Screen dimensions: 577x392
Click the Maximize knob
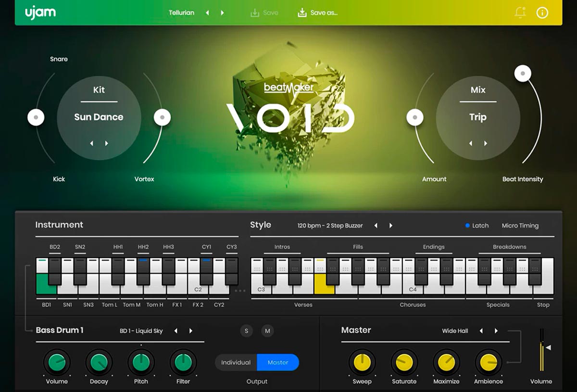pos(446,362)
